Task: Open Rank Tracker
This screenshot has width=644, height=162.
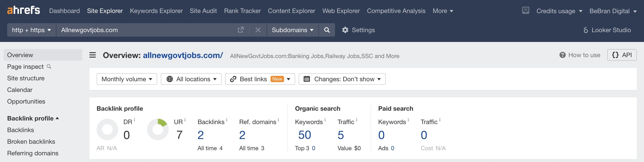Action: (242, 11)
